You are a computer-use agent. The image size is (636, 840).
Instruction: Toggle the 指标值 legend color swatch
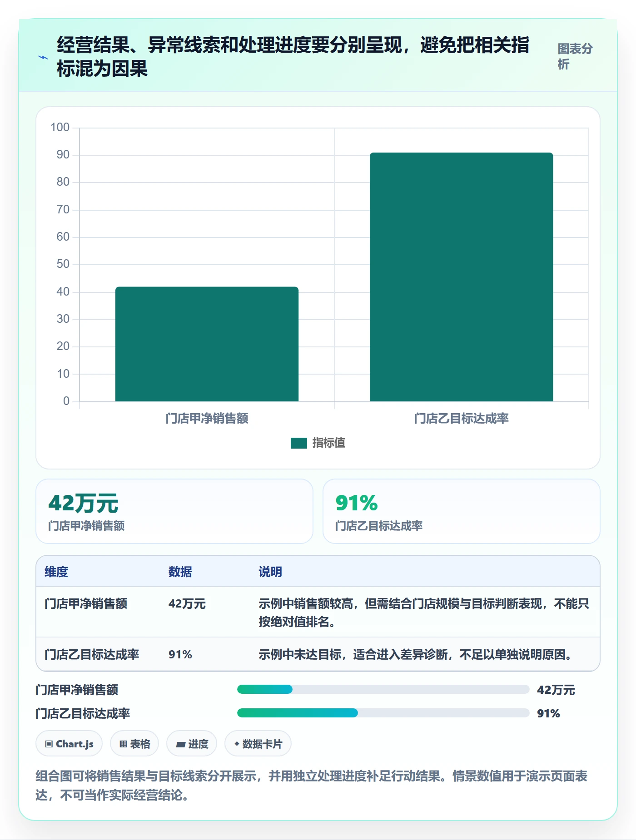tap(298, 443)
